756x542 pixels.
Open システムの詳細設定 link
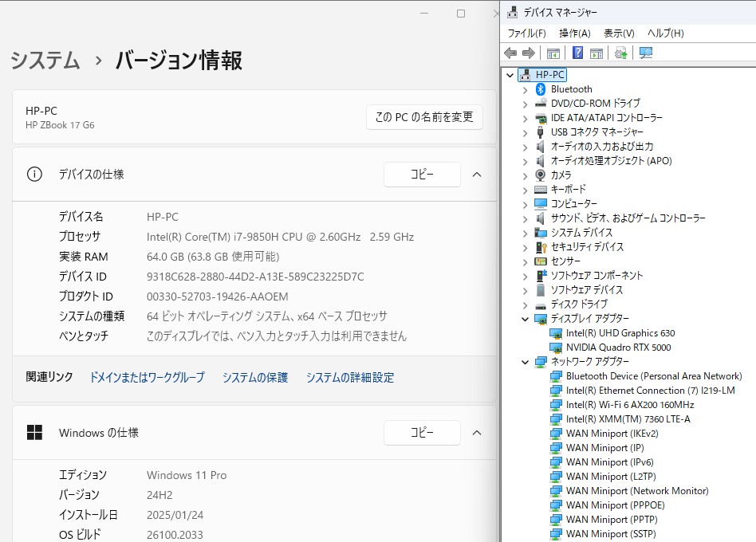350,377
